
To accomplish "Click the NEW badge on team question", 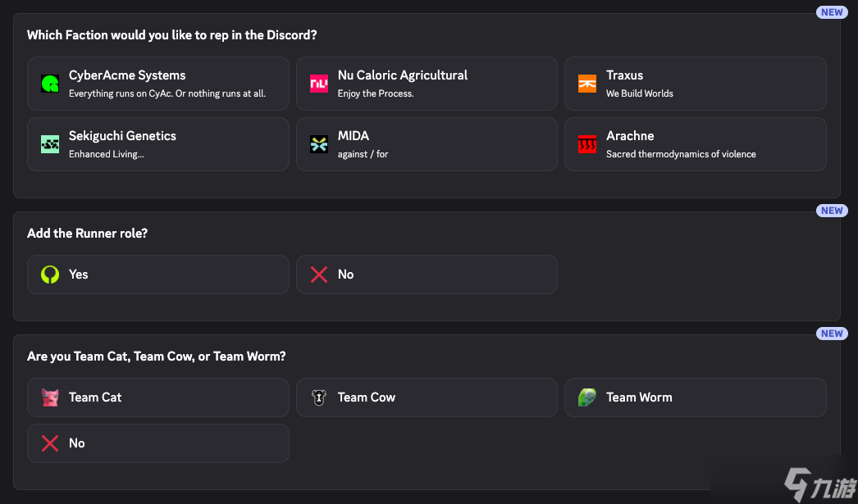I will tap(832, 334).
